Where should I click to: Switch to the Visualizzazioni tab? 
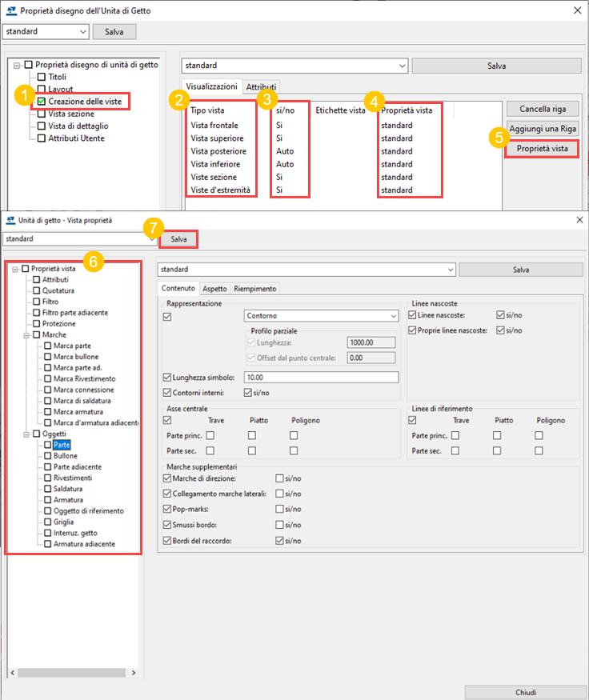[211, 86]
